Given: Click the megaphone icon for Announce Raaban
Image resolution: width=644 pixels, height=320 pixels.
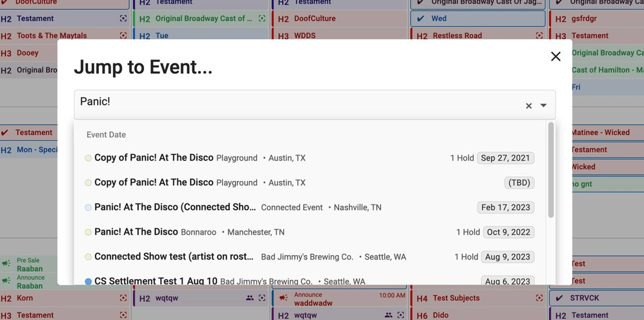Looking at the screenshot, I should tap(6, 280).
